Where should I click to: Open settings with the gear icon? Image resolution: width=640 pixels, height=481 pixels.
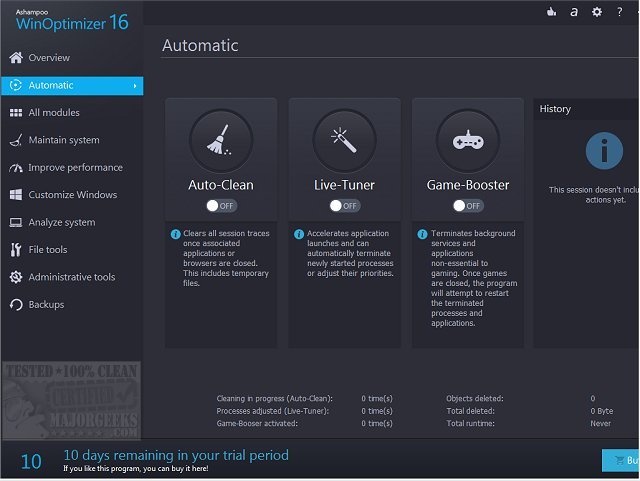[597, 12]
